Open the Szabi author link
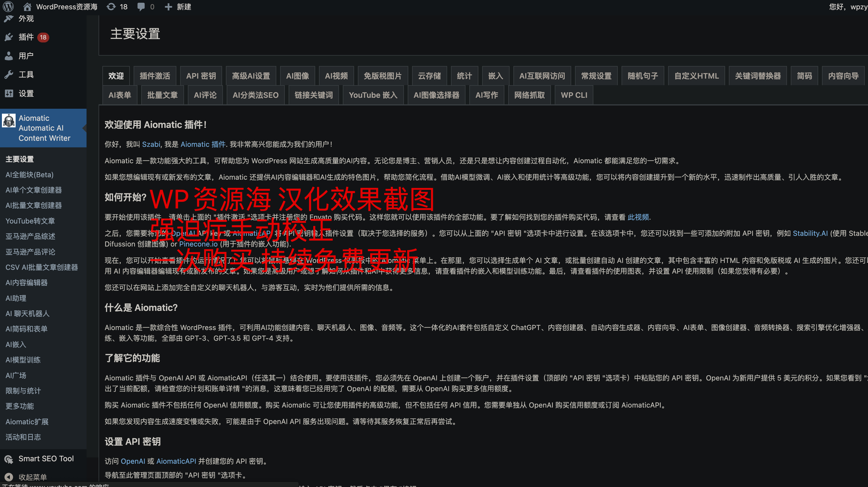The height and width of the screenshot is (487, 868). point(151,144)
